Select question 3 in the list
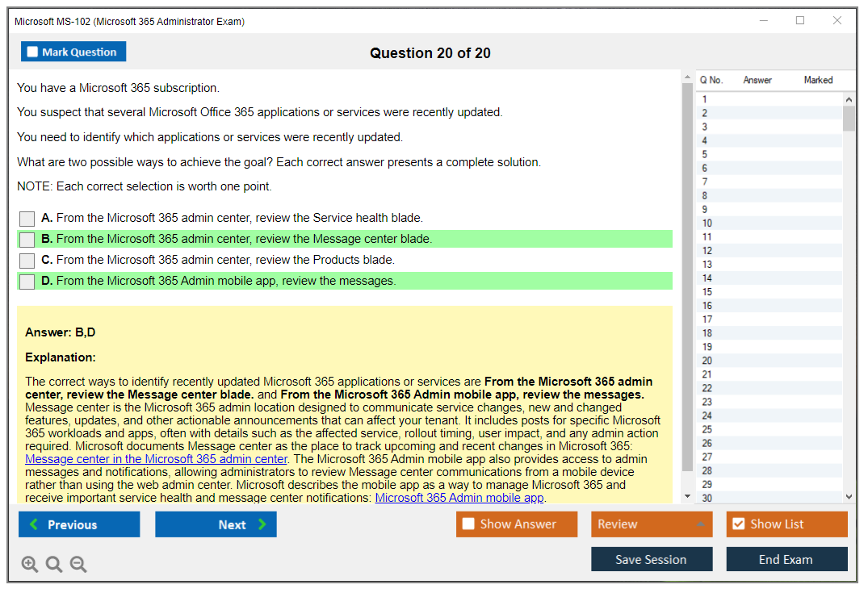The height and width of the screenshot is (593, 868). pos(769,127)
